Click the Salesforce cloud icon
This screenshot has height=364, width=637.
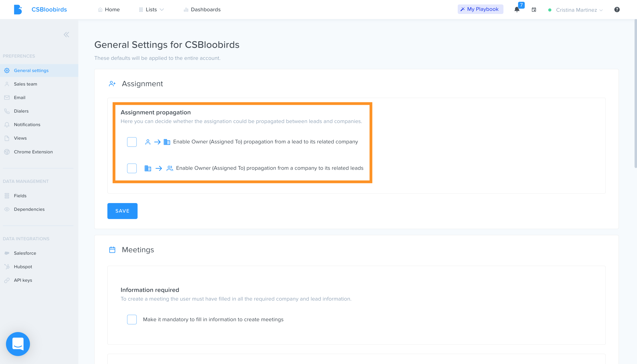click(x=7, y=253)
